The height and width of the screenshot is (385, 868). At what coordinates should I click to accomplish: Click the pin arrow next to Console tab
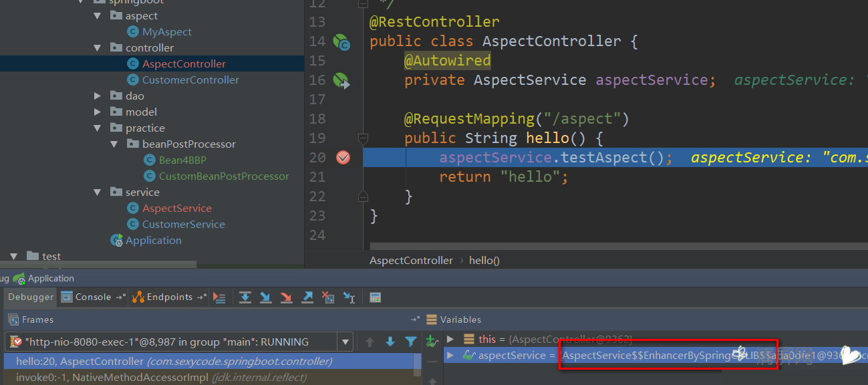[121, 297]
